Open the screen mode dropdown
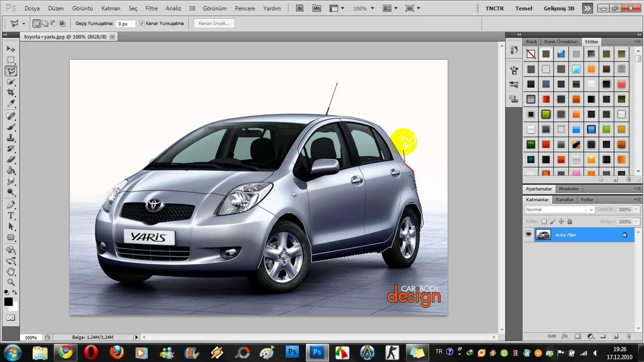Viewport: 644px width, 362px height. 413,9
